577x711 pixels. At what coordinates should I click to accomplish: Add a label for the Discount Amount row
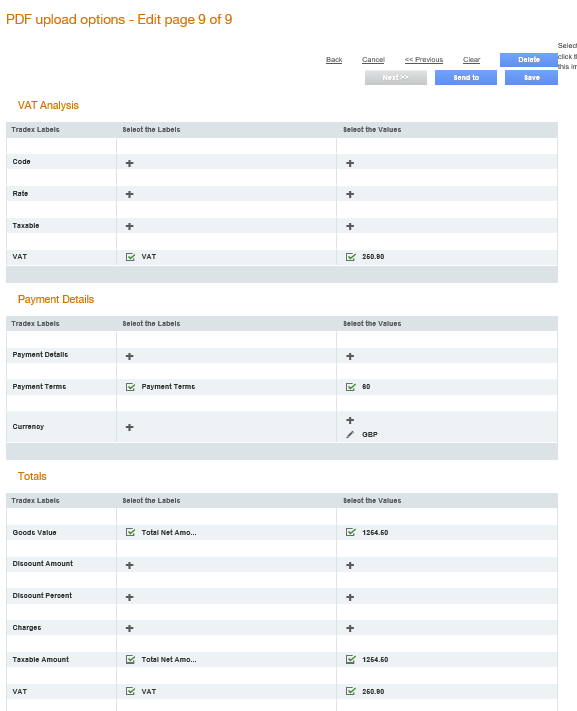pyautogui.click(x=129, y=565)
